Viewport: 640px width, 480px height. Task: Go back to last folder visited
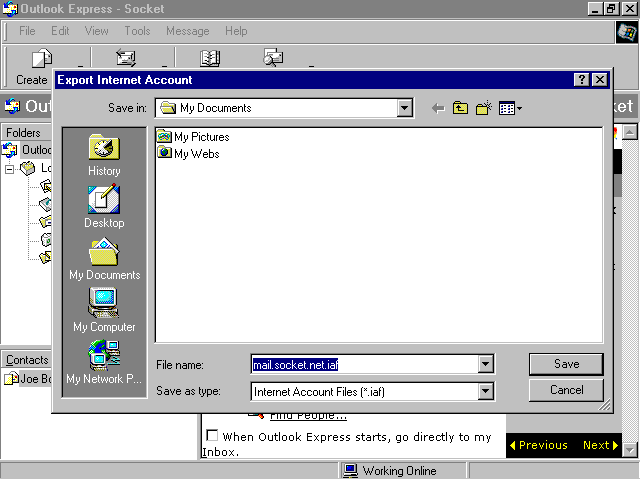click(x=438, y=108)
